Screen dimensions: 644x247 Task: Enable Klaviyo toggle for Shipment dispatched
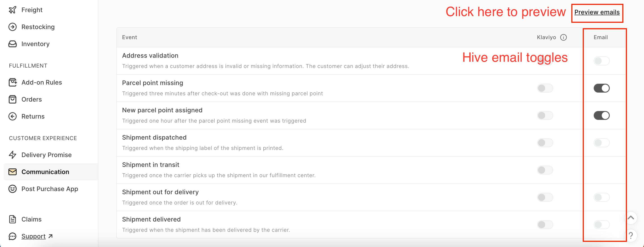[545, 143]
